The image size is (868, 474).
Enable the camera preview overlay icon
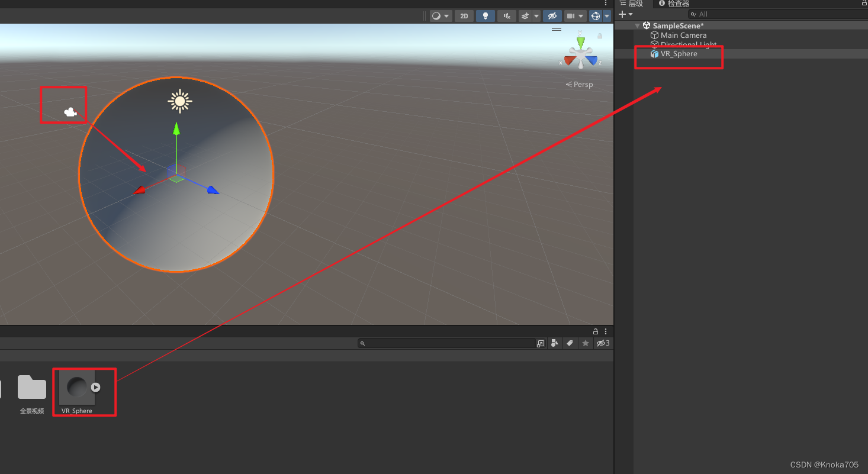pyautogui.click(x=570, y=16)
